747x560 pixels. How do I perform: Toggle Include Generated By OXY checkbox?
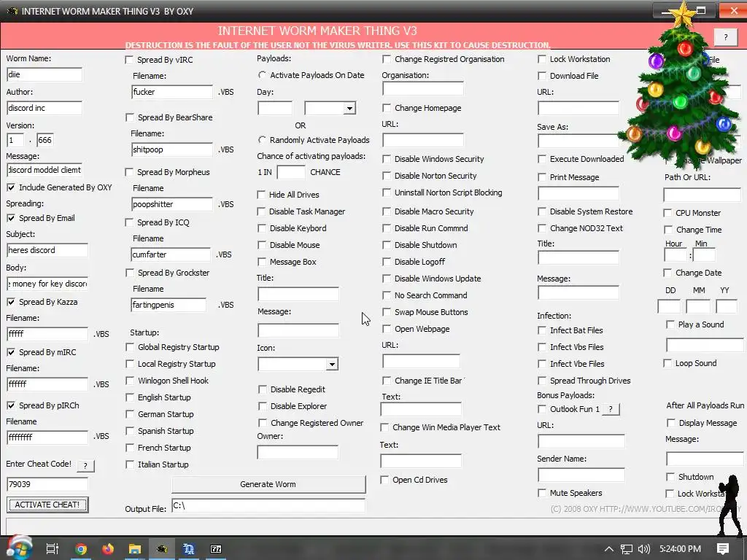(x=11, y=187)
